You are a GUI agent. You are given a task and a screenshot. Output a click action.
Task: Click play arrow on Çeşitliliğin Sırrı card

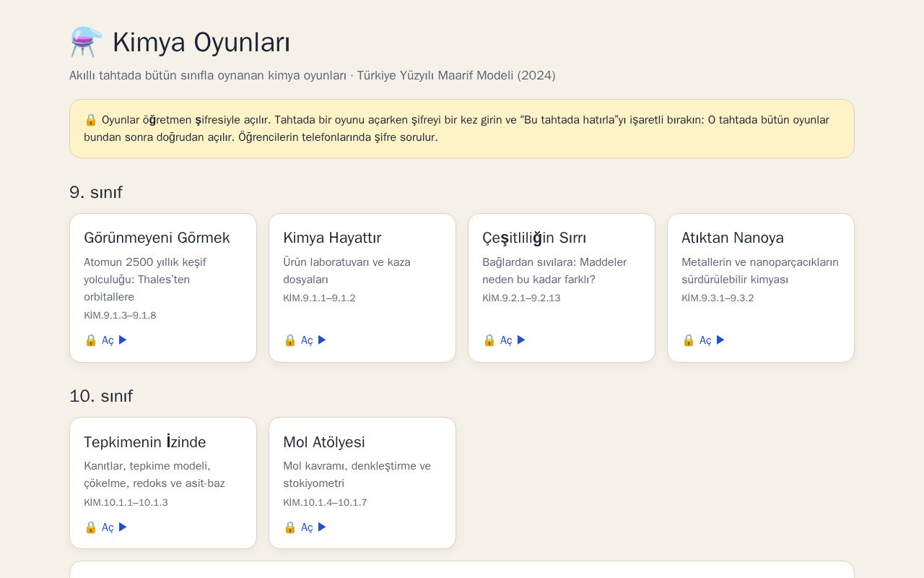point(521,340)
